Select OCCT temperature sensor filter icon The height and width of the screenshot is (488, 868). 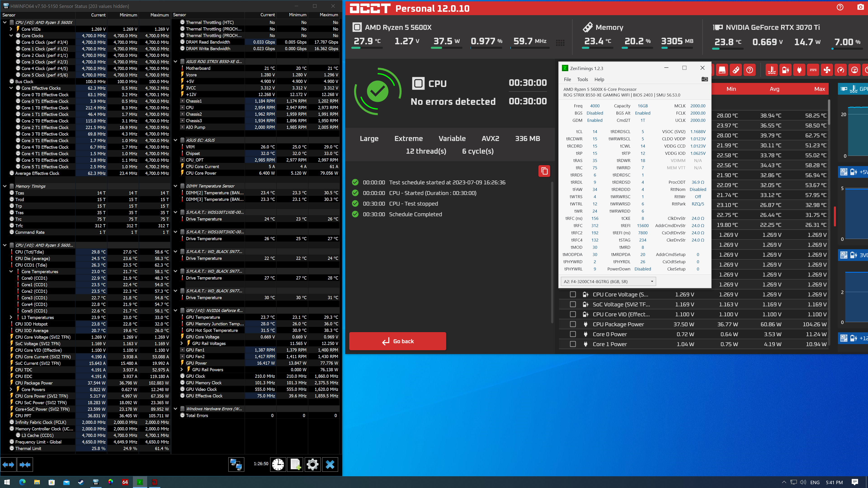(772, 70)
